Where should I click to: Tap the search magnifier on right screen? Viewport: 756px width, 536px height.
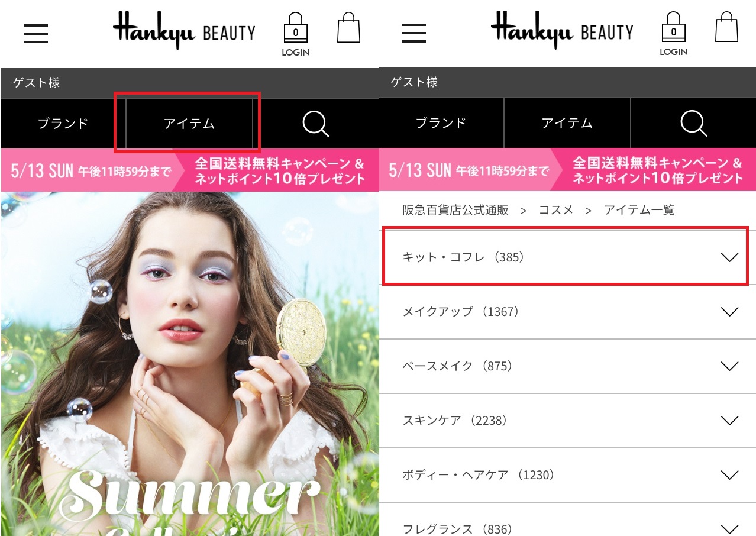pyautogui.click(x=693, y=124)
